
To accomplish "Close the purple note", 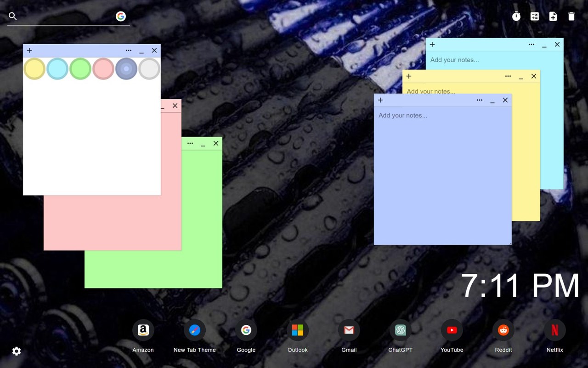I will click(505, 100).
